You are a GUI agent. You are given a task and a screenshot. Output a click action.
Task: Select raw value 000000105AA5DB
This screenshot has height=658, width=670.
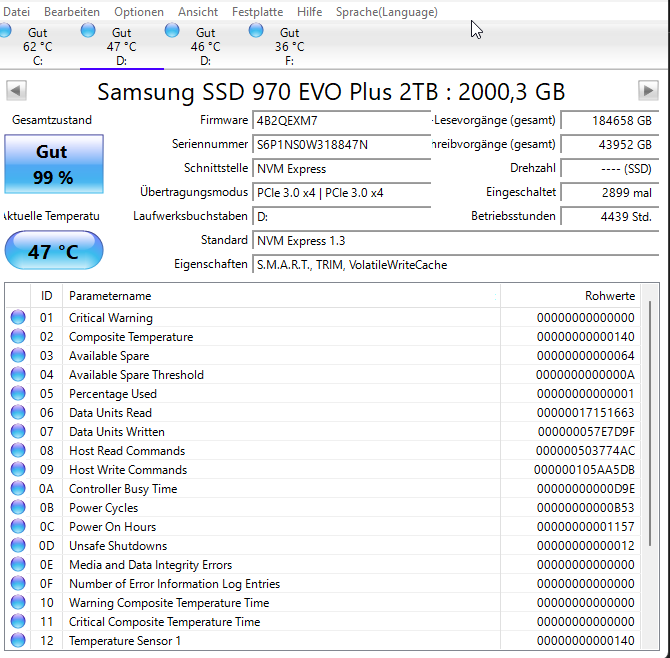coord(584,470)
